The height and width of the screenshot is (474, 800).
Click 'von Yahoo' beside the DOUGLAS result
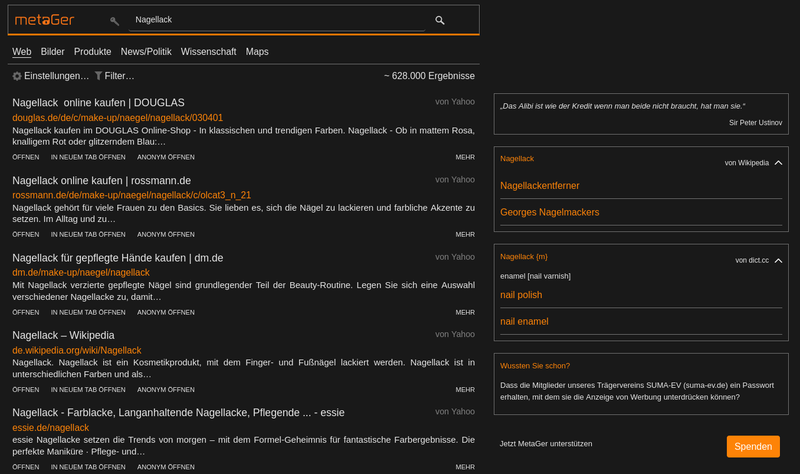(x=455, y=102)
